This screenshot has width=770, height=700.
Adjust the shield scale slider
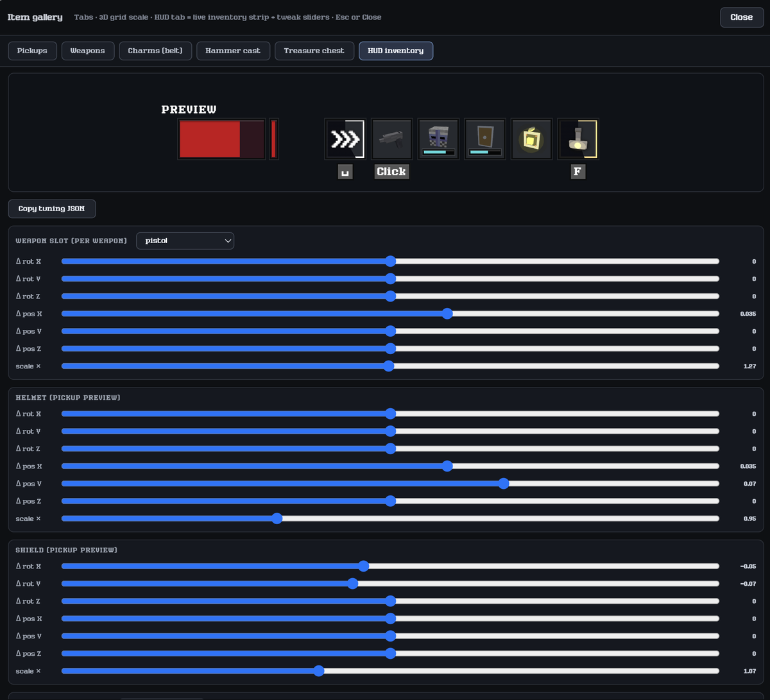(x=390, y=671)
